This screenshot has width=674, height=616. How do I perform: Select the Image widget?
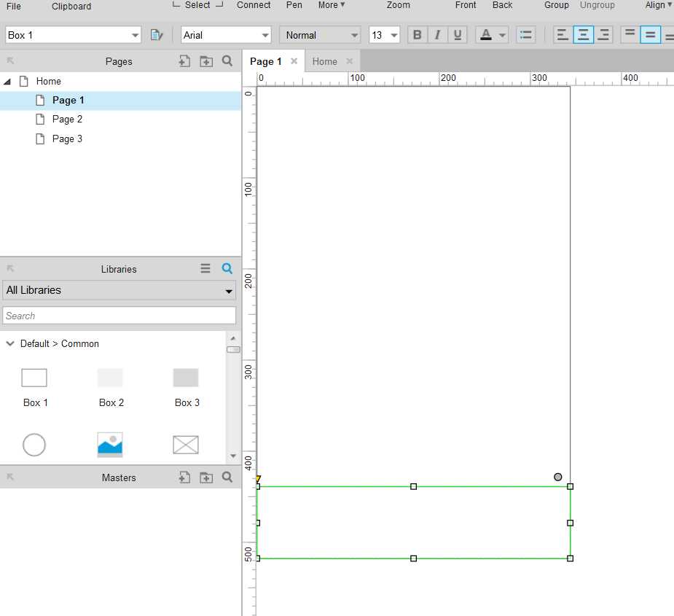[110, 445]
